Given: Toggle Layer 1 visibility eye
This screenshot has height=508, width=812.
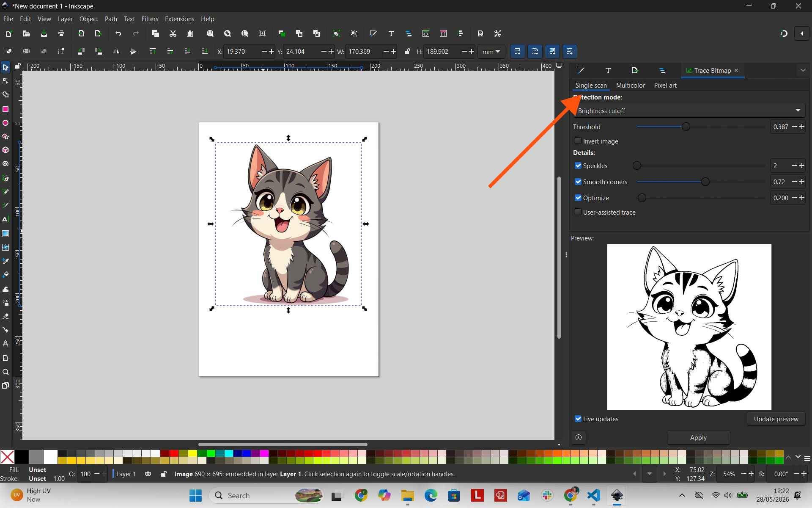Looking at the screenshot, I should click(148, 474).
